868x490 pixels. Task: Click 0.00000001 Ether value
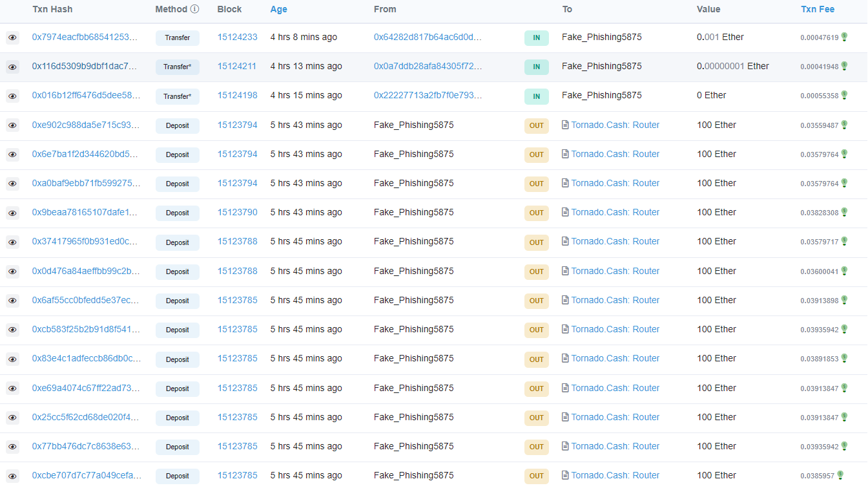coord(733,66)
